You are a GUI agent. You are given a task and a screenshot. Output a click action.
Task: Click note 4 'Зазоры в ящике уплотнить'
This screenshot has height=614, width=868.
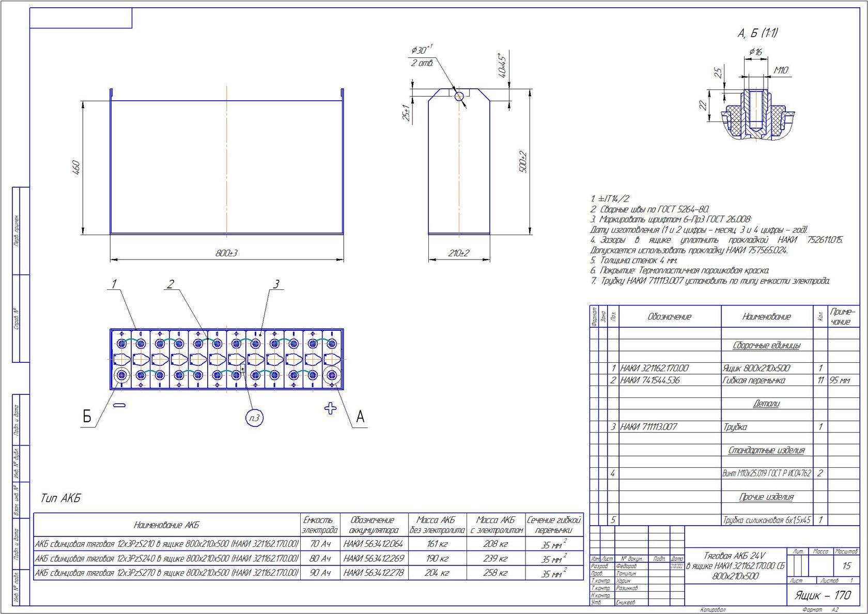point(717,240)
